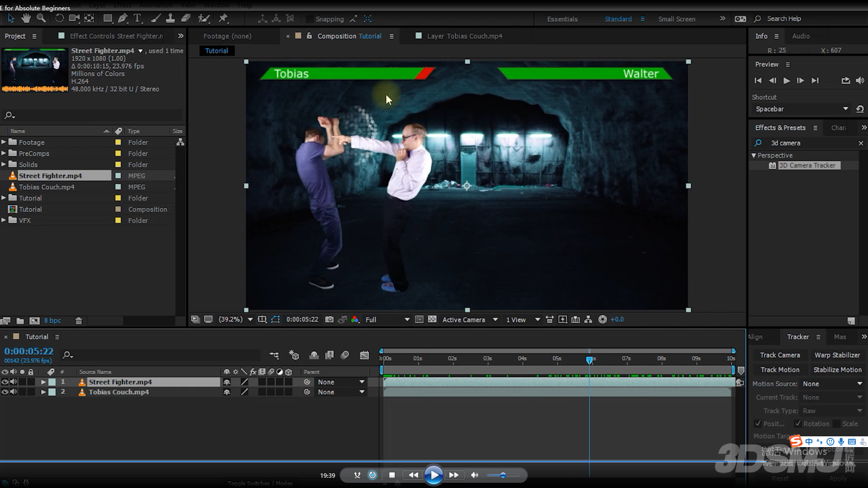Viewport: 868px width, 488px height.
Task: Open the Graph Editor in timeline
Action: click(x=364, y=355)
